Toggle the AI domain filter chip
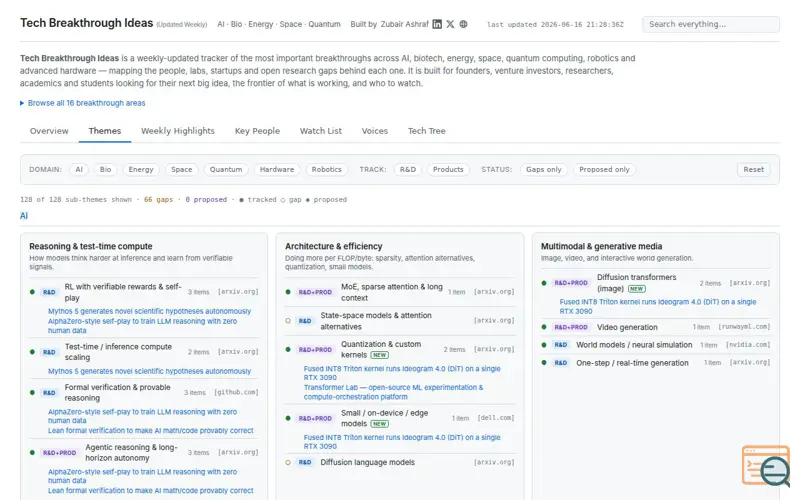Screen dimensions: 800x500 (x=79, y=169)
